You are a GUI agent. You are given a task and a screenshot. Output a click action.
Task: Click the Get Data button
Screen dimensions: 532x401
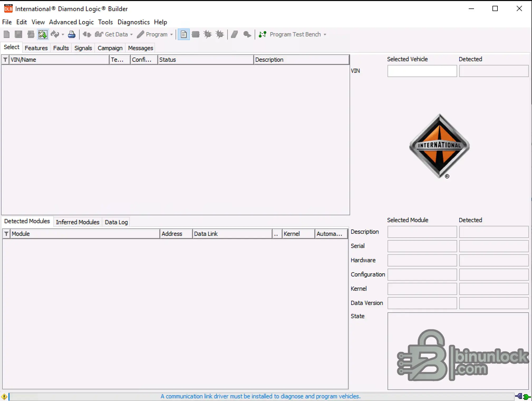(x=111, y=34)
